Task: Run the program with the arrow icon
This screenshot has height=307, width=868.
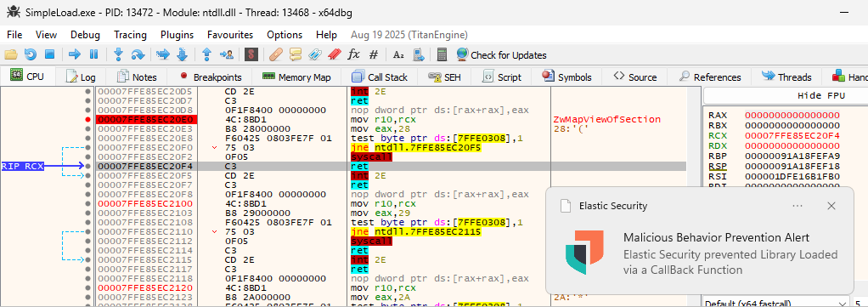Action: (74, 55)
